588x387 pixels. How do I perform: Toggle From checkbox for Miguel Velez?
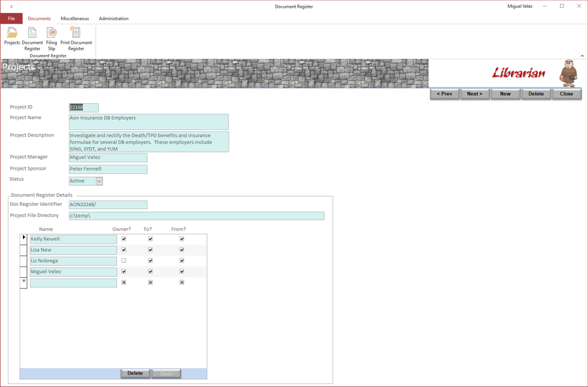pos(182,271)
